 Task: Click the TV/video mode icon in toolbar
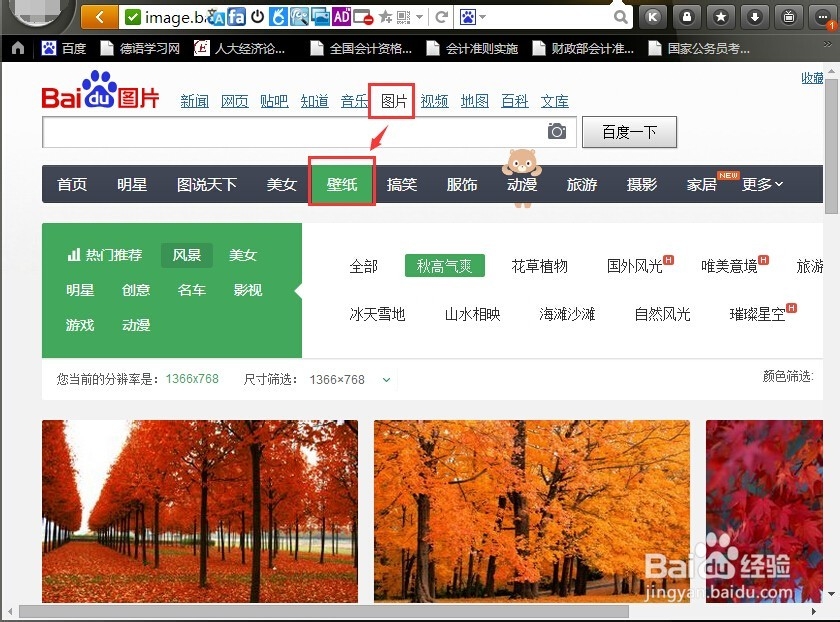point(789,17)
